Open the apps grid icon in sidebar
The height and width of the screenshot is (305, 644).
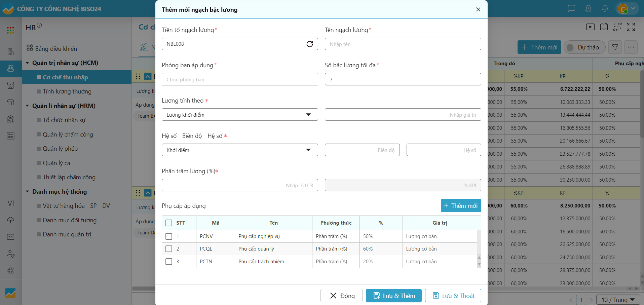pyautogui.click(x=10, y=30)
